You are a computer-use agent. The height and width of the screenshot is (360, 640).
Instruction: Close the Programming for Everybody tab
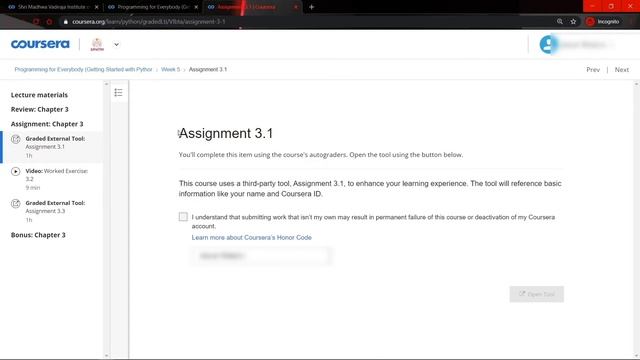196,7
